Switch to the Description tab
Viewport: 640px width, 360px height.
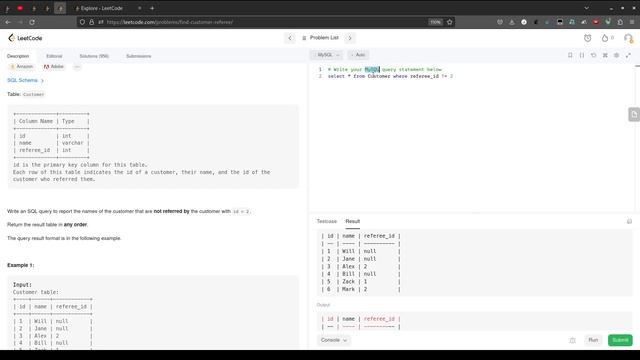click(x=18, y=56)
